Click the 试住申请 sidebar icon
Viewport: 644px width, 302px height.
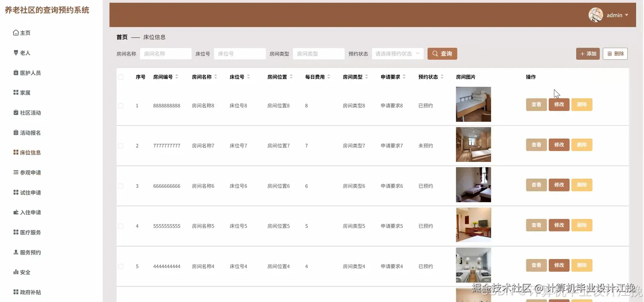(x=16, y=192)
